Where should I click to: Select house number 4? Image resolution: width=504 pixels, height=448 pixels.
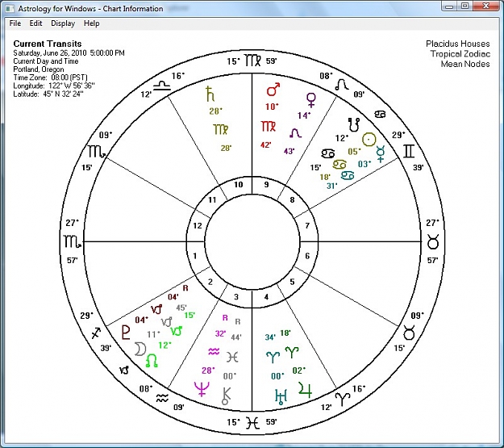266,297
